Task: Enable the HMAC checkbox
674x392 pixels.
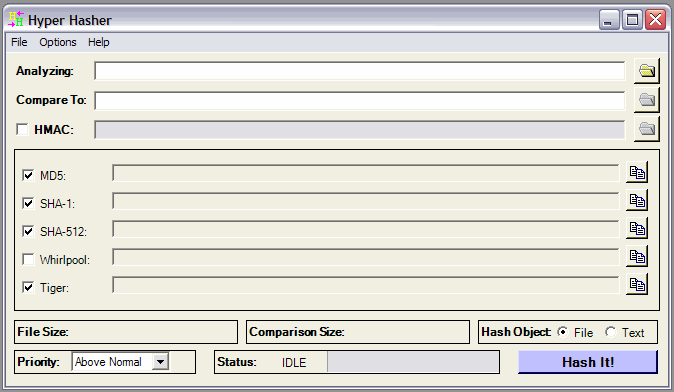Action: click(22, 129)
